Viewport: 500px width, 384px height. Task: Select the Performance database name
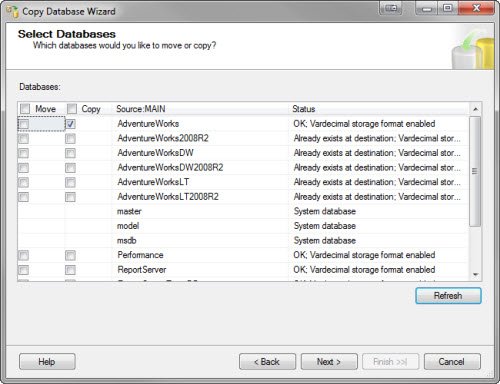(x=140, y=255)
